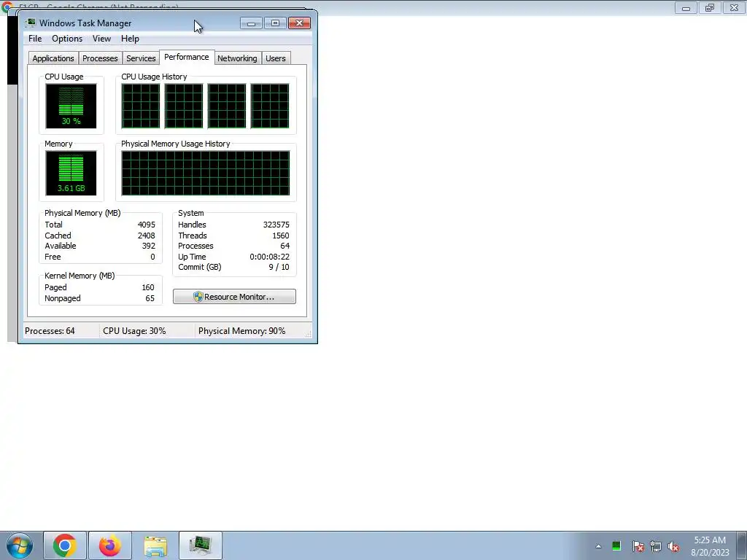
Task: Open Resource Monitor
Action: coord(234,297)
